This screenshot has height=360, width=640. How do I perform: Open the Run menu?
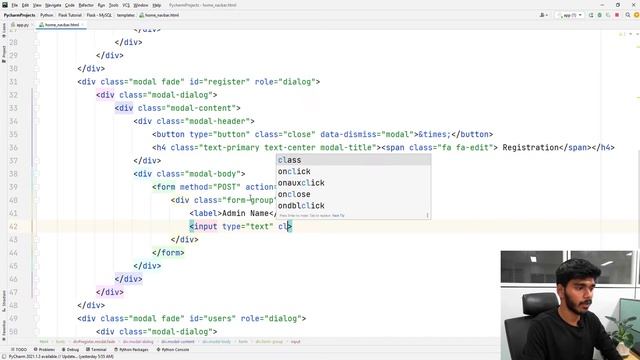101,5
